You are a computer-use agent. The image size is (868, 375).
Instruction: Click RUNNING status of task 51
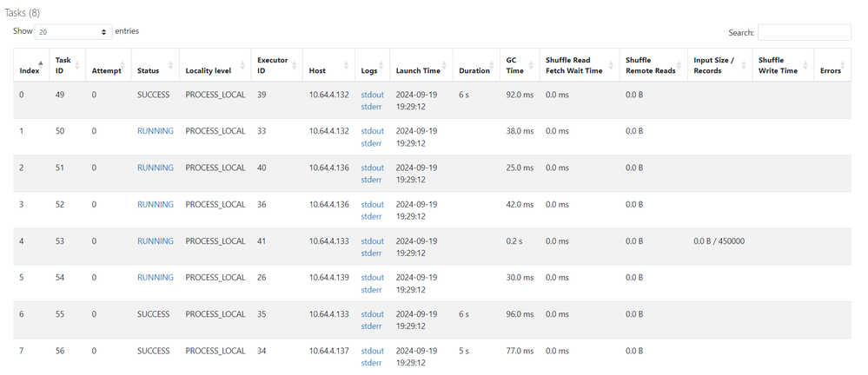[x=155, y=168]
